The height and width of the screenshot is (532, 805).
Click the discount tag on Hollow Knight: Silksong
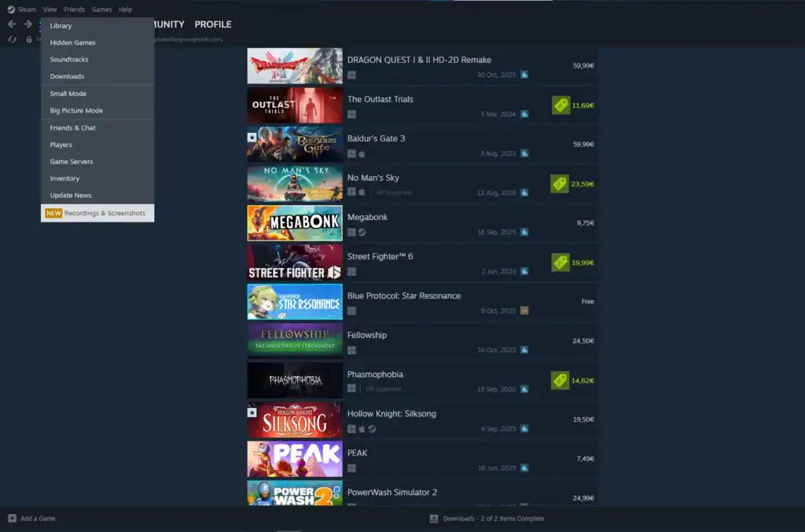click(x=561, y=420)
